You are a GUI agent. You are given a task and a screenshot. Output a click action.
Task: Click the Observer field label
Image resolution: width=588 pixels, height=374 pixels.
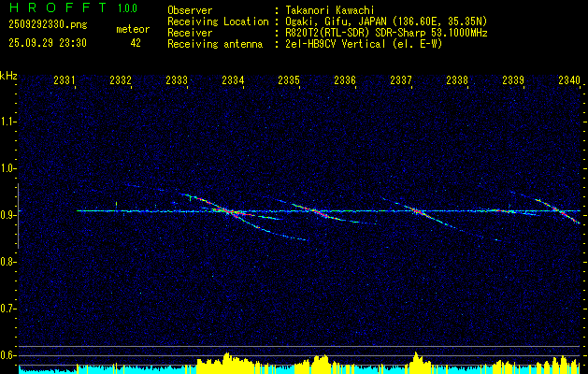coord(190,10)
